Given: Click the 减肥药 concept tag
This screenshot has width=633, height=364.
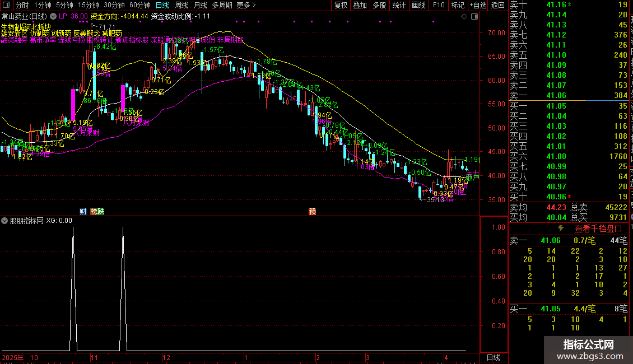Looking at the screenshot, I should [x=111, y=34].
